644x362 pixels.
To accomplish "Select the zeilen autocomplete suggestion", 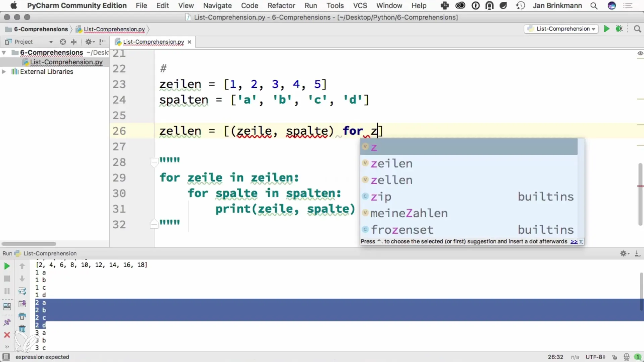I will coord(391,164).
